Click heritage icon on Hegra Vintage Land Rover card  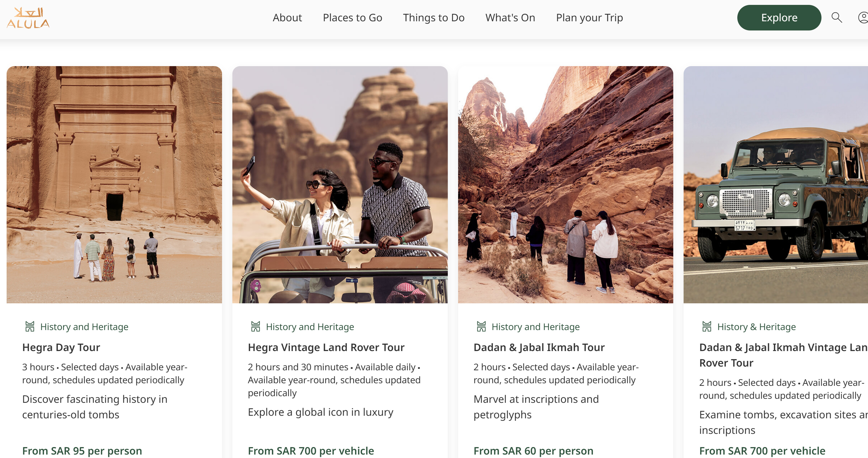click(255, 327)
